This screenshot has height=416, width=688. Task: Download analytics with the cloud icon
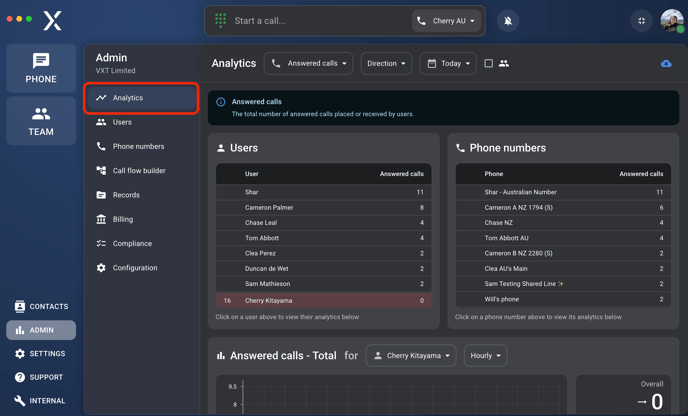click(x=666, y=64)
